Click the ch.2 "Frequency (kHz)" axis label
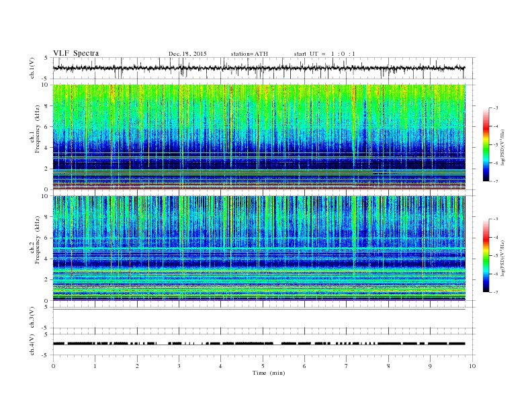The height and width of the screenshot is (411, 532). [37, 240]
